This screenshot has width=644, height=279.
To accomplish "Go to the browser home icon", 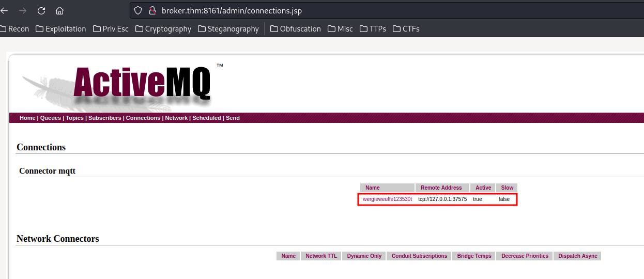I will pos(60,10).
